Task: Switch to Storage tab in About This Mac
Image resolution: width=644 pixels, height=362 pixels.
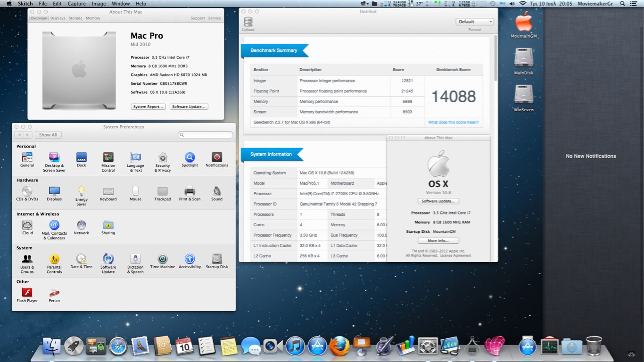Action: point(75,18)
